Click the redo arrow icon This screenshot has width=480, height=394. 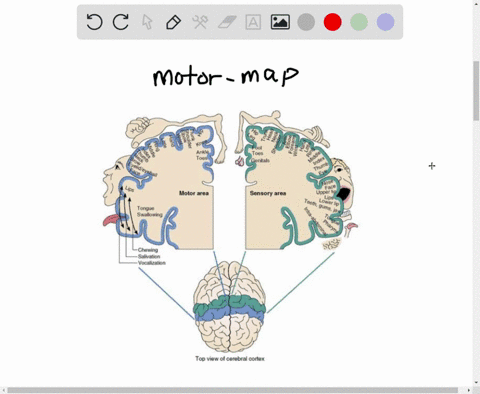point(121,22)
